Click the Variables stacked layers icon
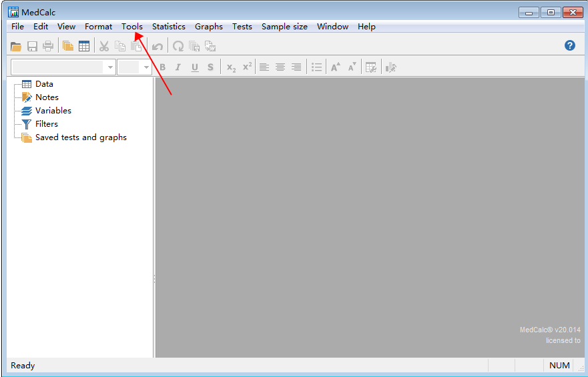Viewport: 588px width, 377px height. point(27,111)
